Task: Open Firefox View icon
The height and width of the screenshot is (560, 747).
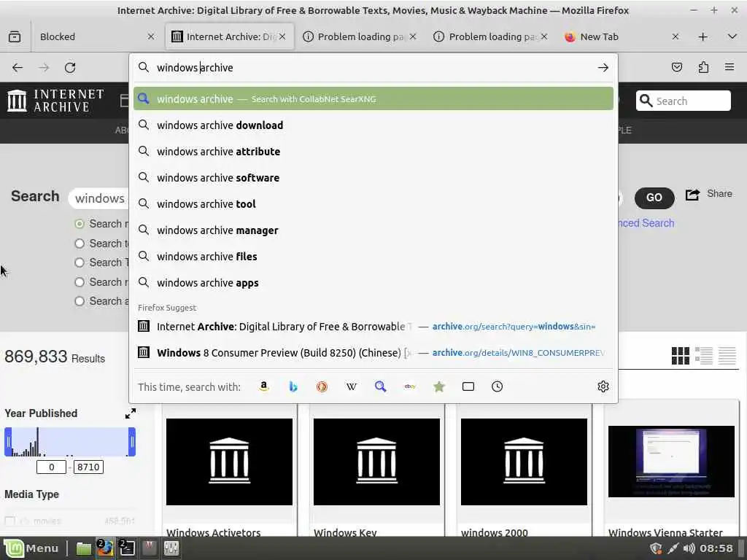Action: 15,36
